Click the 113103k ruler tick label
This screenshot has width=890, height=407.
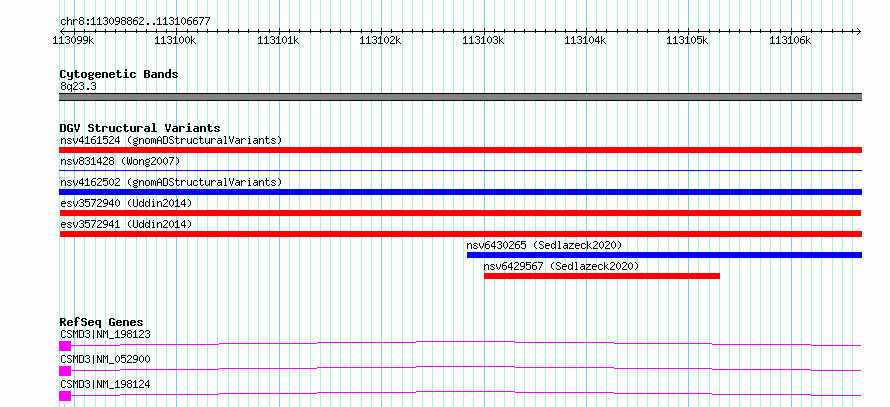click(483, 40)
